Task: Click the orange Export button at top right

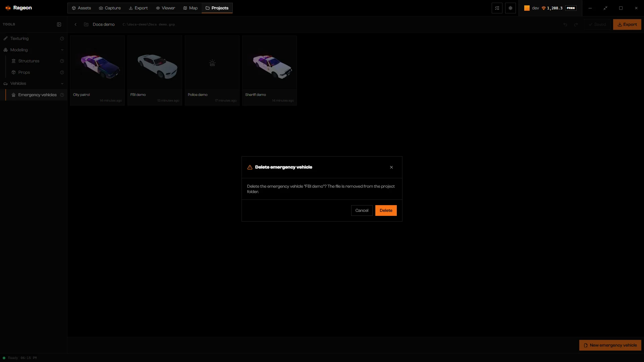Action: [x=627, y=24]
